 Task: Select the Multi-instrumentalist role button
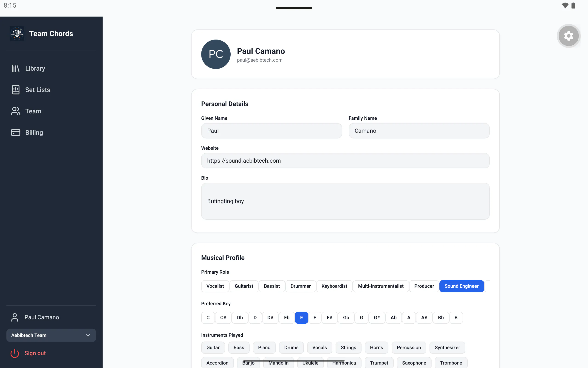381,286
